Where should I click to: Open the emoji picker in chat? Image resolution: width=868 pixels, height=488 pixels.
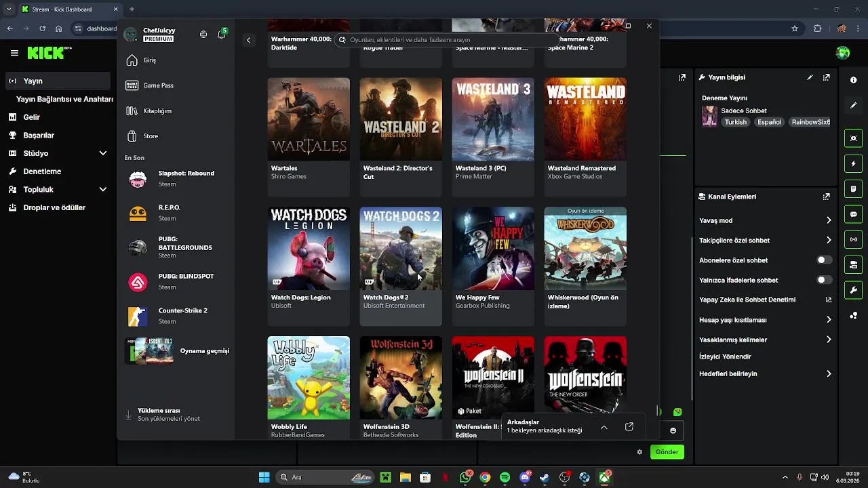(x=673, y=430)
